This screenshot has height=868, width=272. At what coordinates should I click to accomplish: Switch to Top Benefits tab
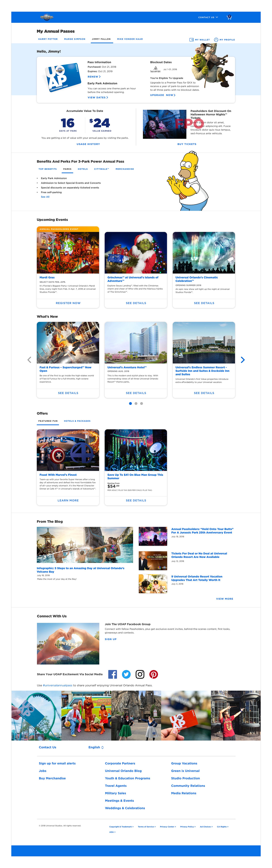[x=47, y=169]
